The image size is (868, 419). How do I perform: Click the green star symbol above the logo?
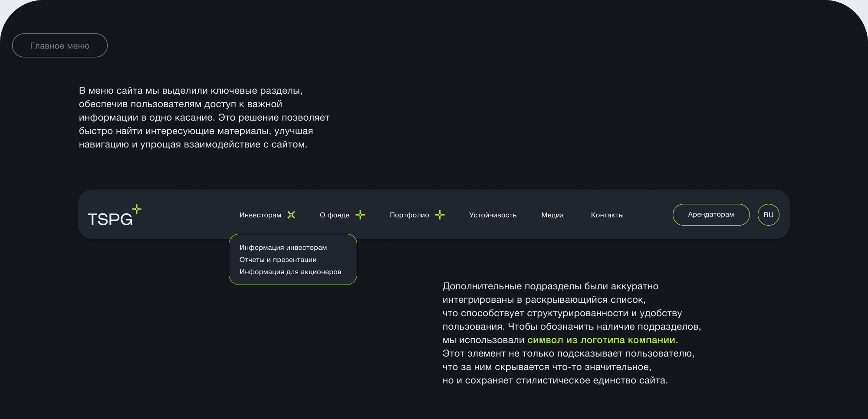[137, 209]
